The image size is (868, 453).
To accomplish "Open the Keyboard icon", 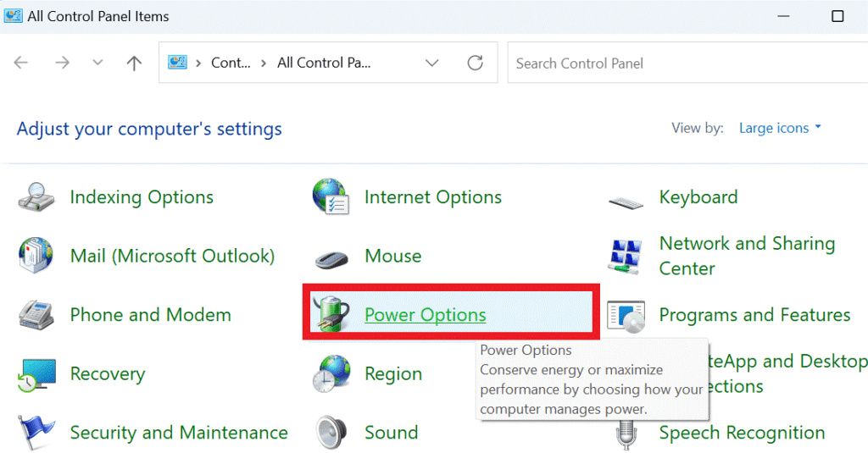I will pos(626,202).
